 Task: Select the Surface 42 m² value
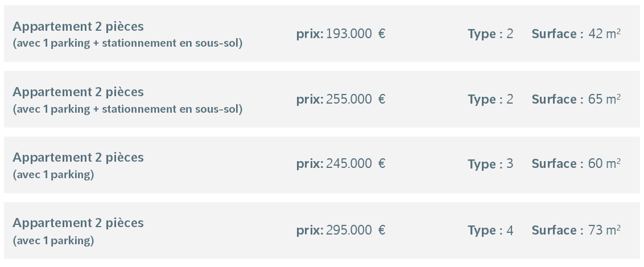604,34
